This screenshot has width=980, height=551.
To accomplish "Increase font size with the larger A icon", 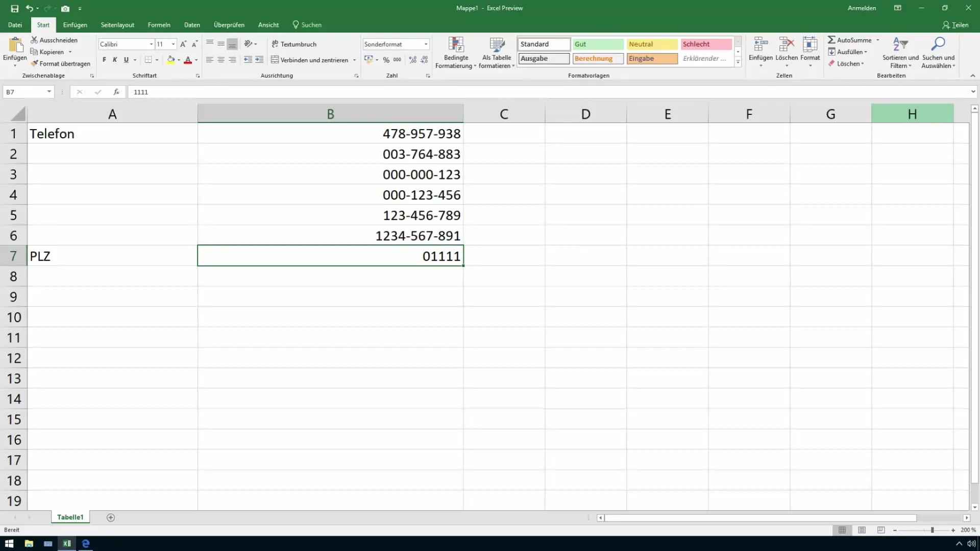I will pos(183,44).
